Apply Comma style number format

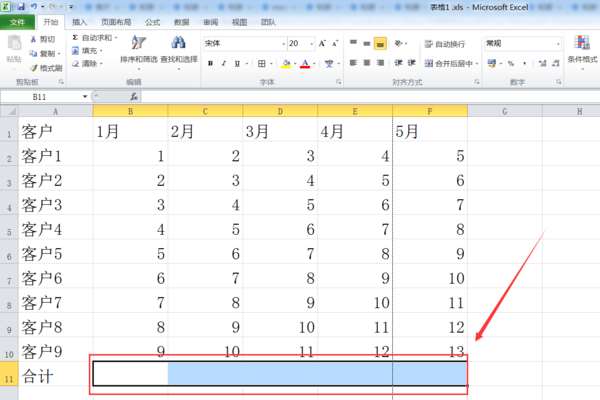coord(525,63)
